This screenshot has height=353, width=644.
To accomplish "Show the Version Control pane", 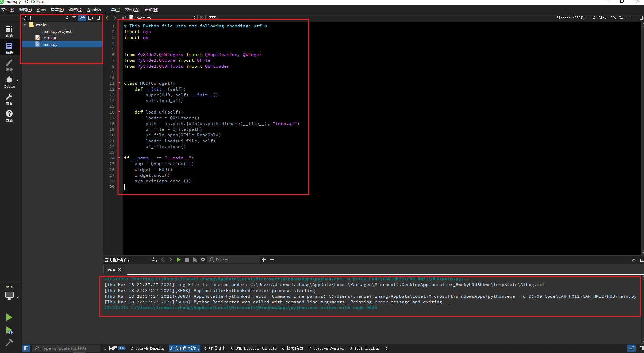I will 326,348.
